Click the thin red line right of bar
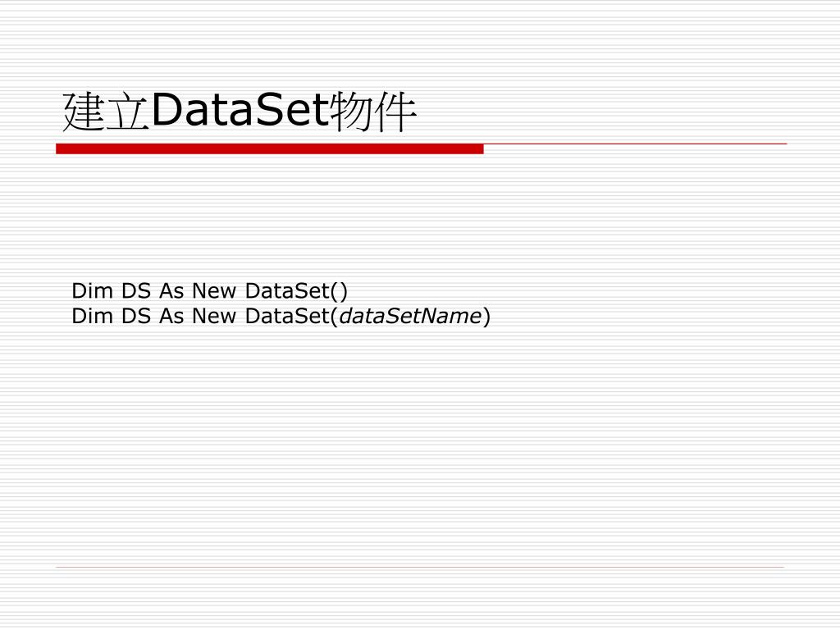Screen dimensions: 840x630 636,144
